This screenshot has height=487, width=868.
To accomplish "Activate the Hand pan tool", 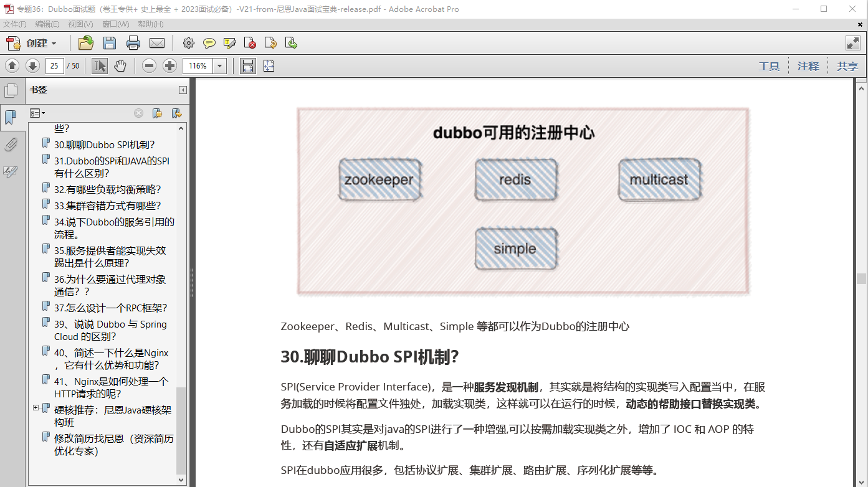I will coord(120,65).
